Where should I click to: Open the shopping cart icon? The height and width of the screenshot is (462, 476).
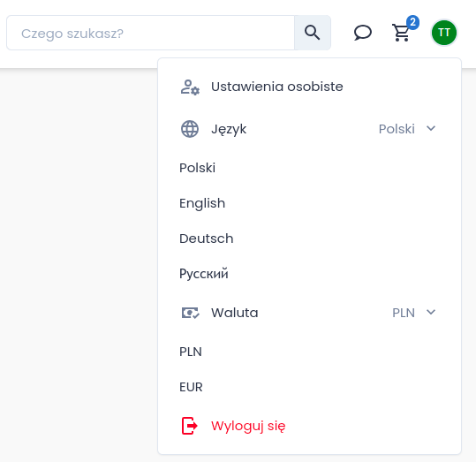401,33
